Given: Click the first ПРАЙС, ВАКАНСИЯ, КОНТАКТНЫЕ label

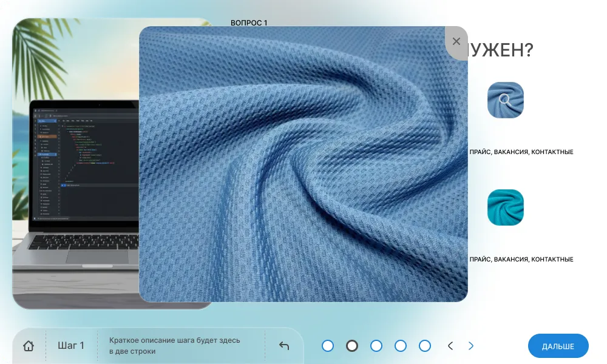Looking at the screenshot, I should click(521, 152).
